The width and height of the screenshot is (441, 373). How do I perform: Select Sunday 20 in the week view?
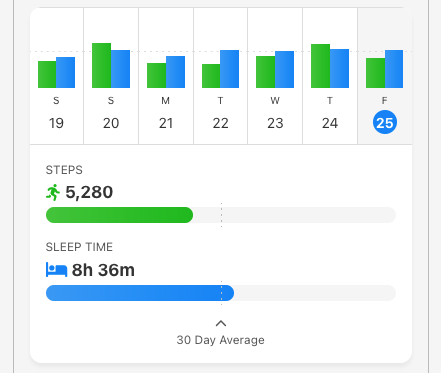coord(111,76)
